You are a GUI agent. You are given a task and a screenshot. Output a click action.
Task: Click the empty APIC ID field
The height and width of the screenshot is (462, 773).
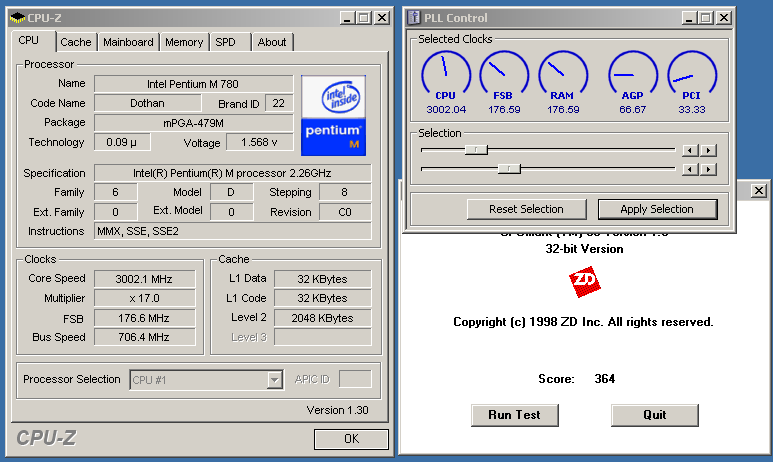pyautogui.click(x=355, y=379)
